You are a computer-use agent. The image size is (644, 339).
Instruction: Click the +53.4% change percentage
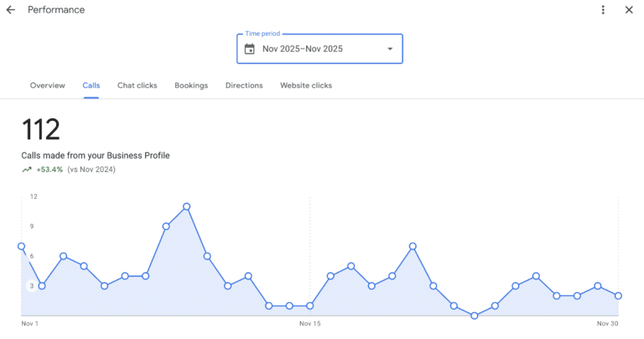[x=49, y=169]
